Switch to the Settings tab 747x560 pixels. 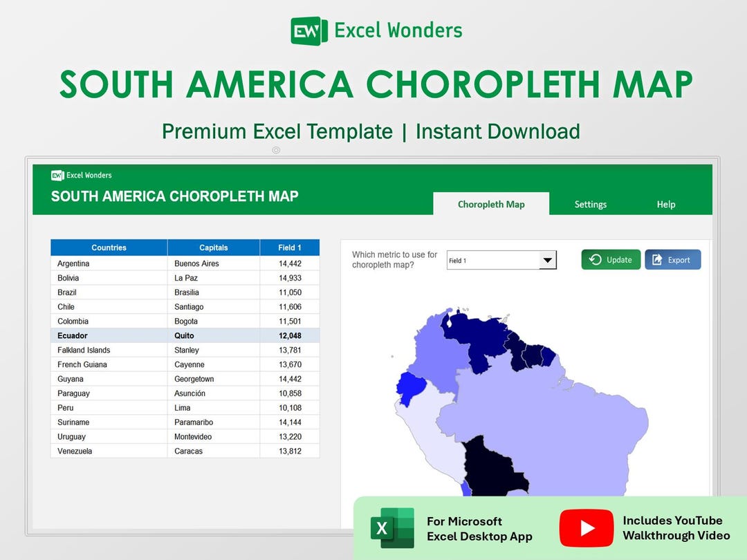coord(590,204)
